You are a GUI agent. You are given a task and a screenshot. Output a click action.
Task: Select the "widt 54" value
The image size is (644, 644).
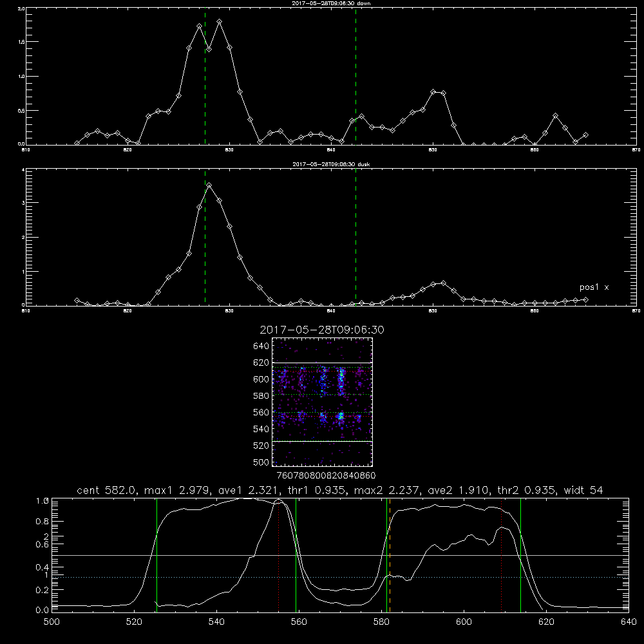(x=583, y=490)
